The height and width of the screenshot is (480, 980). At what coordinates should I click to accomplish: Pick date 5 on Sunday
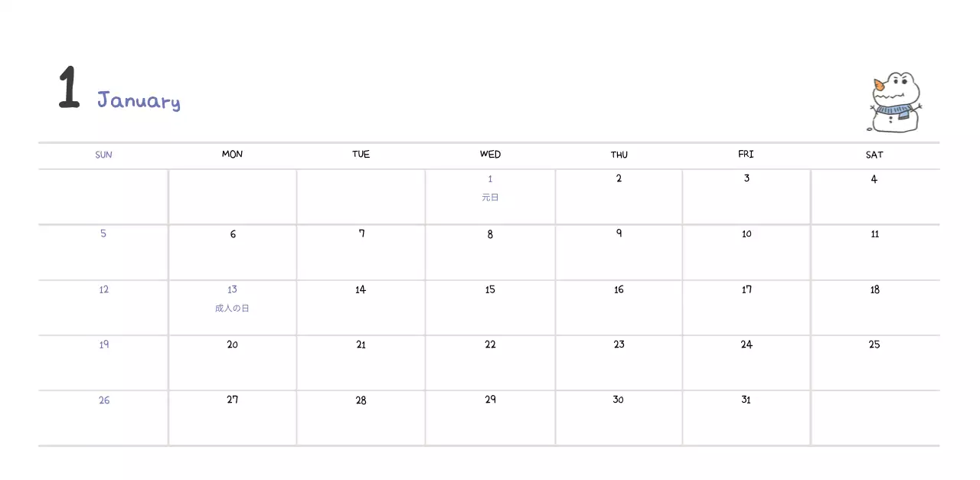[103, 233]
